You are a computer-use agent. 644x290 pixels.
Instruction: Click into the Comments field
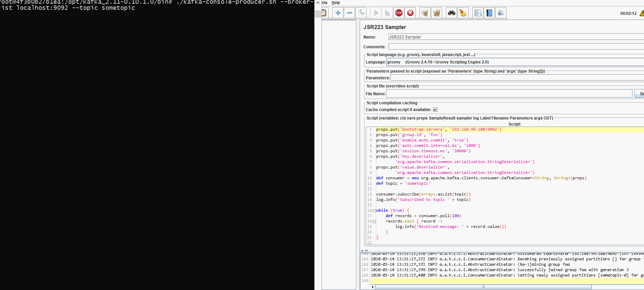pyautogui.click(x=516, y=47)
